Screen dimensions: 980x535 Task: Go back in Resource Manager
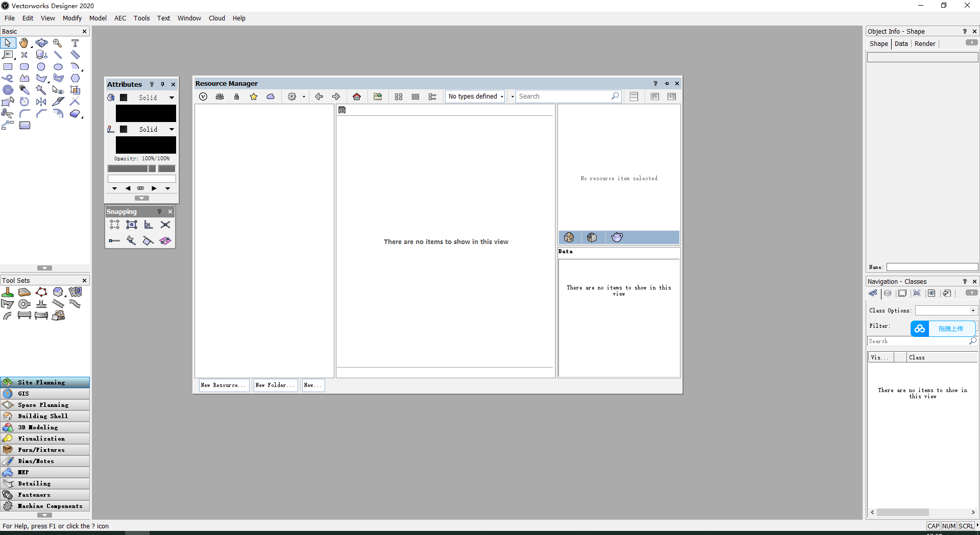319,96
